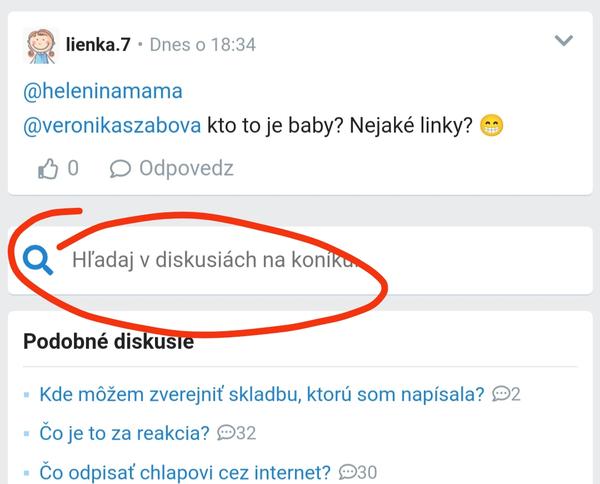Click the Podobné diskusie heading

108,342
